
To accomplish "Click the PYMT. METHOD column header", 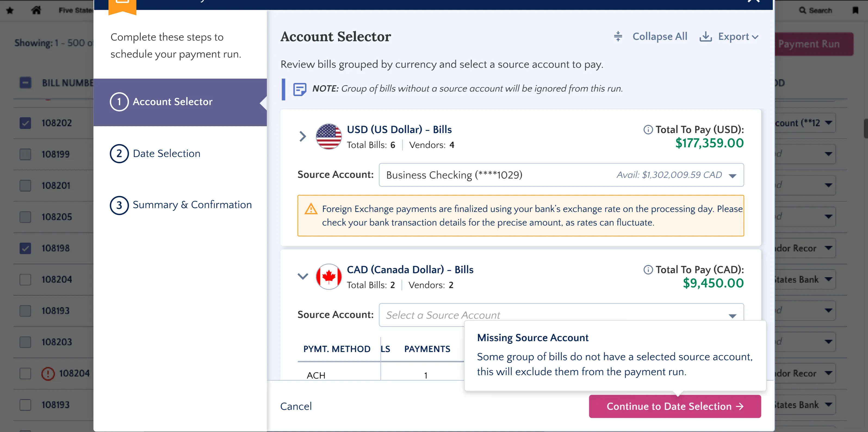I will click(337, 349).
